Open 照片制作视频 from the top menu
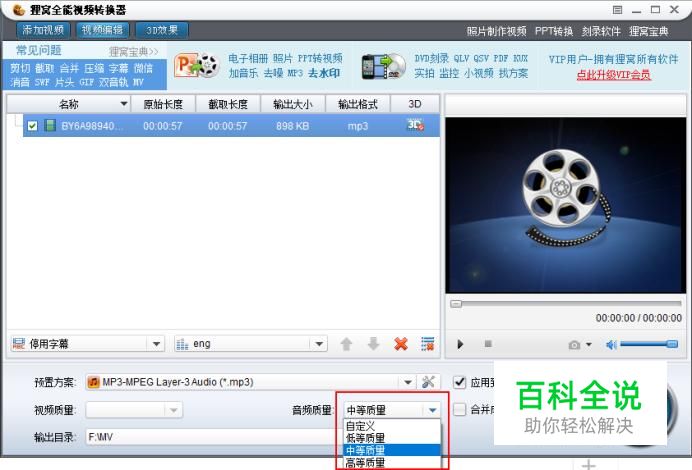The height and width of the screenshot is (470, 692). point(496,31)
